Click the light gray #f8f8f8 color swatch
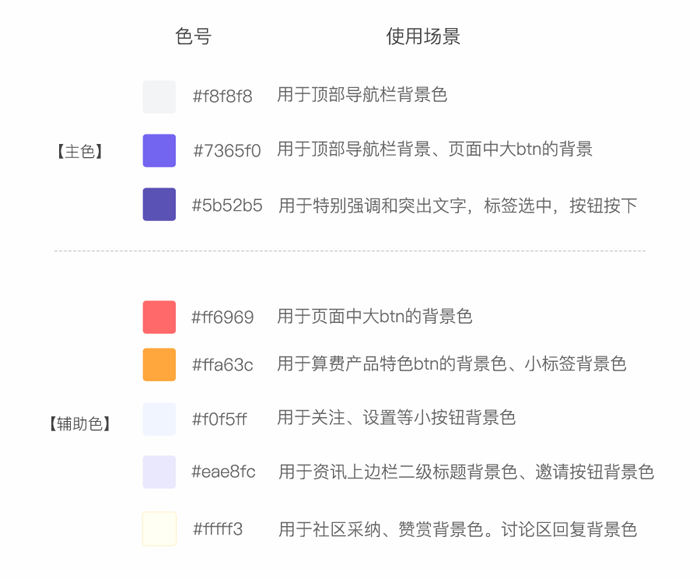This screenshot has width=700, height=579. coord(159,97)
